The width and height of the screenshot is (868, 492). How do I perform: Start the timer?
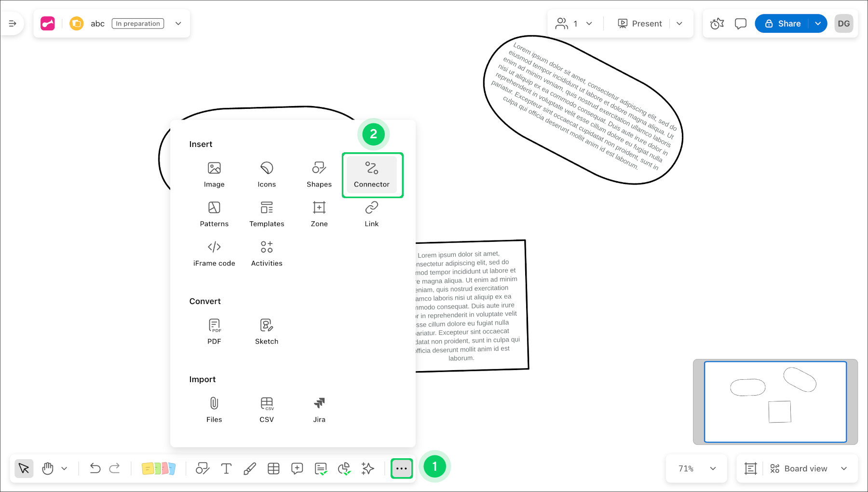[x=717, y=23]
